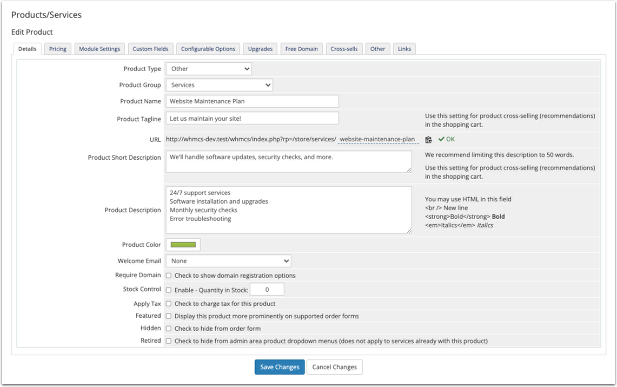The width and height of the screenshot is (617, 387).
Task: Click Cancel Changes button
Action: point(334,367)
